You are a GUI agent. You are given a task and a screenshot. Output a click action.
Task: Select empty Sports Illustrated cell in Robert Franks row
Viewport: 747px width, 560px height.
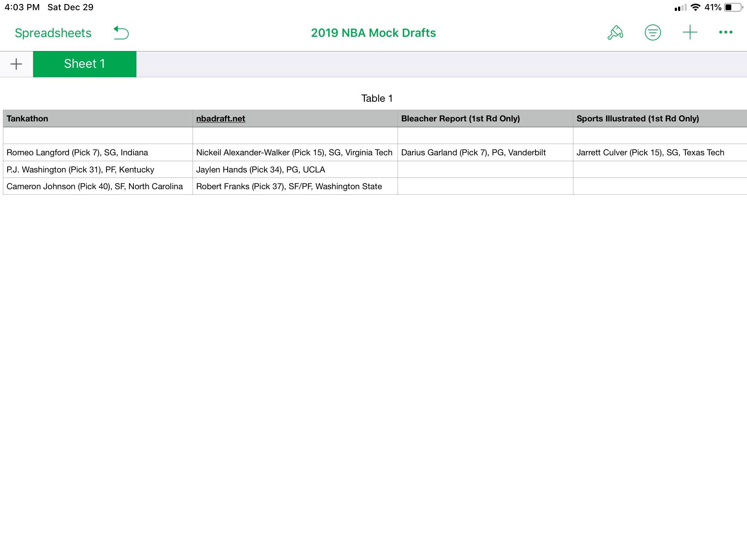tap(660, 186)
